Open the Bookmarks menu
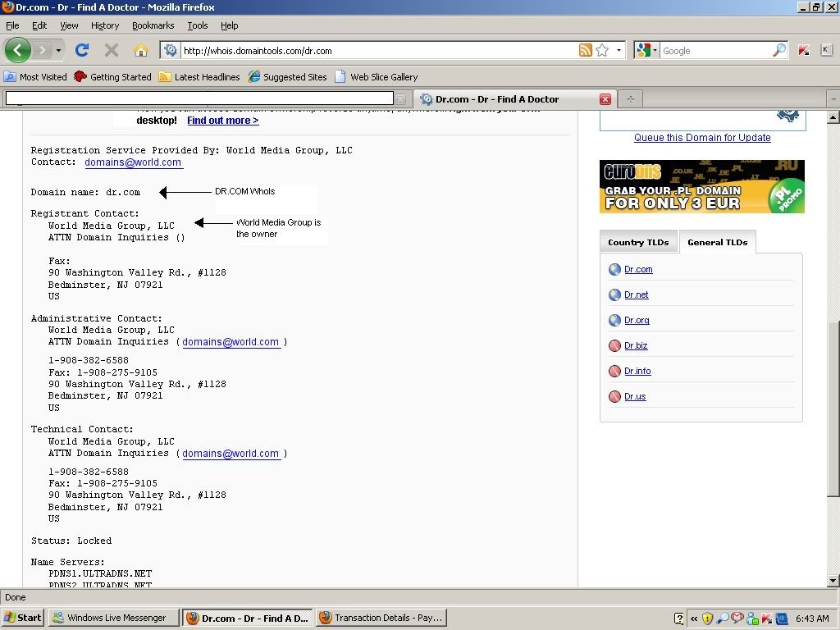The image size is (840, 630). click(153, 25)
